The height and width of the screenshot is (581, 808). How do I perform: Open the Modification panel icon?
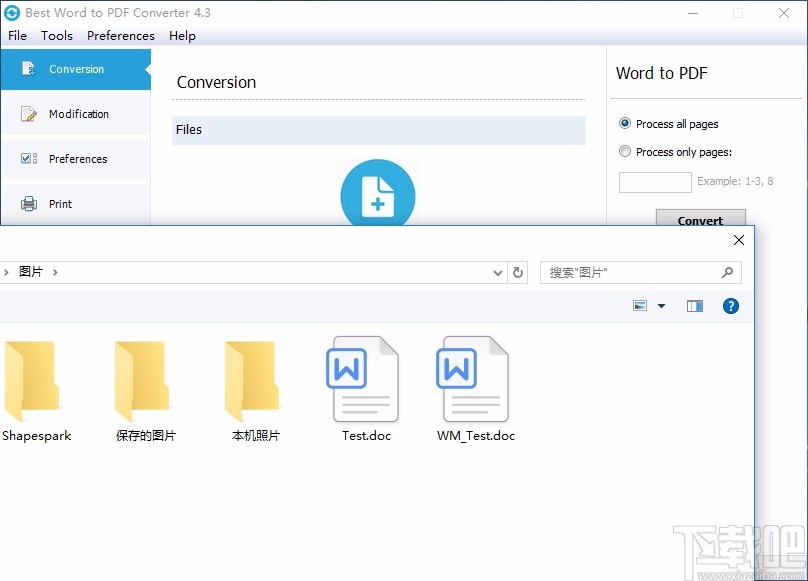coord(27,114)
